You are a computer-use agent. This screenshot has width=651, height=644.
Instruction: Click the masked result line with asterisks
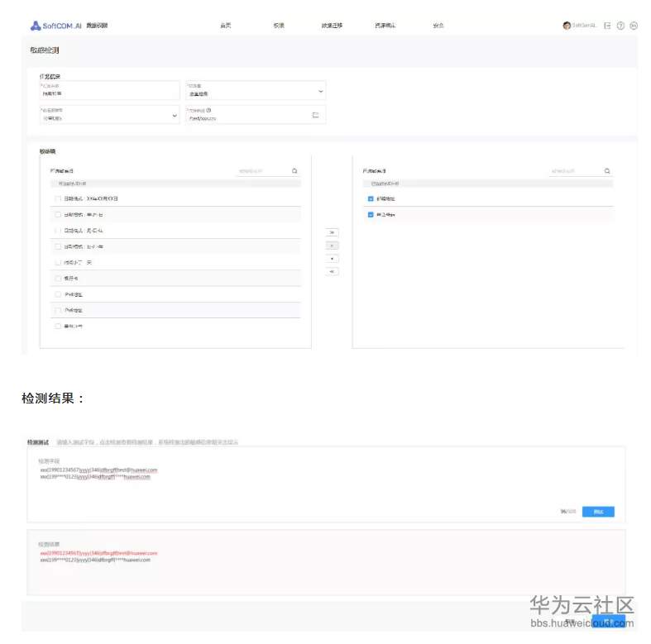point(95,560)
